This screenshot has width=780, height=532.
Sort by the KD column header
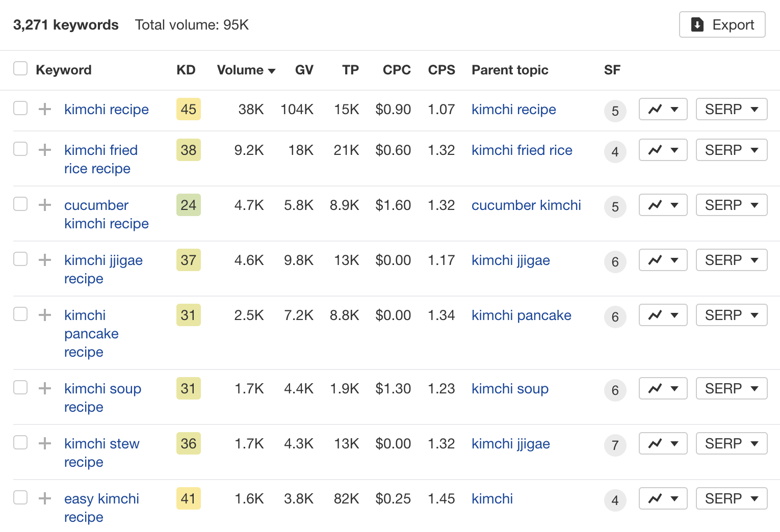(x=186, y=70)
